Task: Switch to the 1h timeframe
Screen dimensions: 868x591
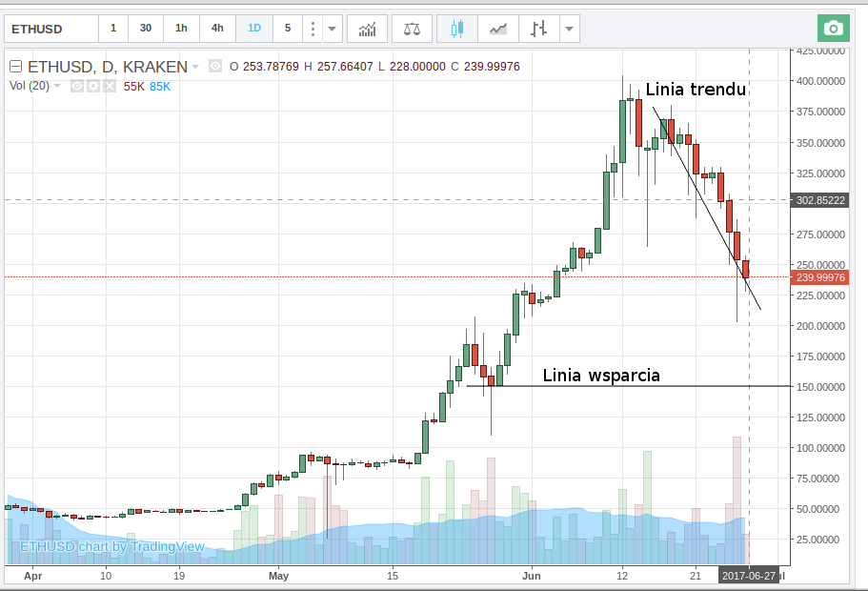Action: (181, 29)
